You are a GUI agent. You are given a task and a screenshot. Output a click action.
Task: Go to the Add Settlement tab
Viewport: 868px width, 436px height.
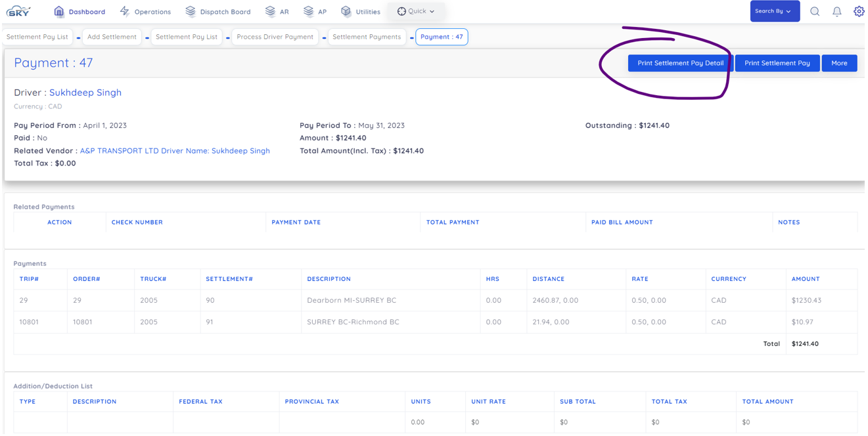pos(112,37)
